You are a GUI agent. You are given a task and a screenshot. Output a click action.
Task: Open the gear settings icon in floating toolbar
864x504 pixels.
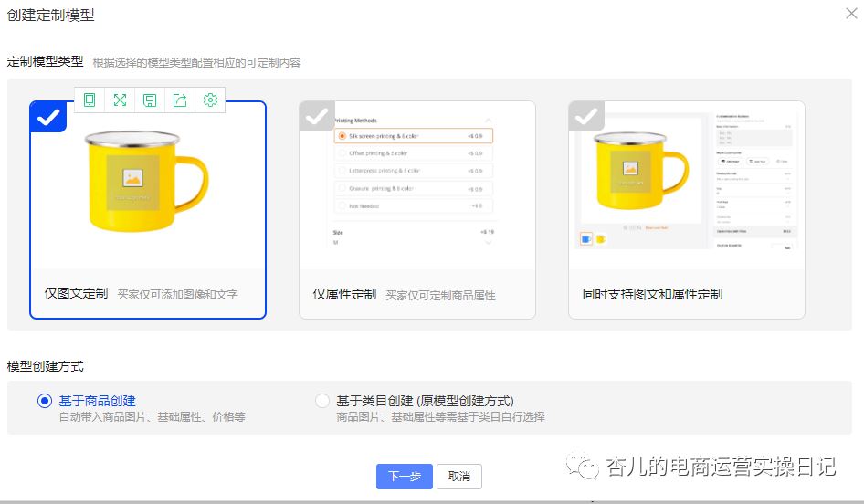click(210, 100)
